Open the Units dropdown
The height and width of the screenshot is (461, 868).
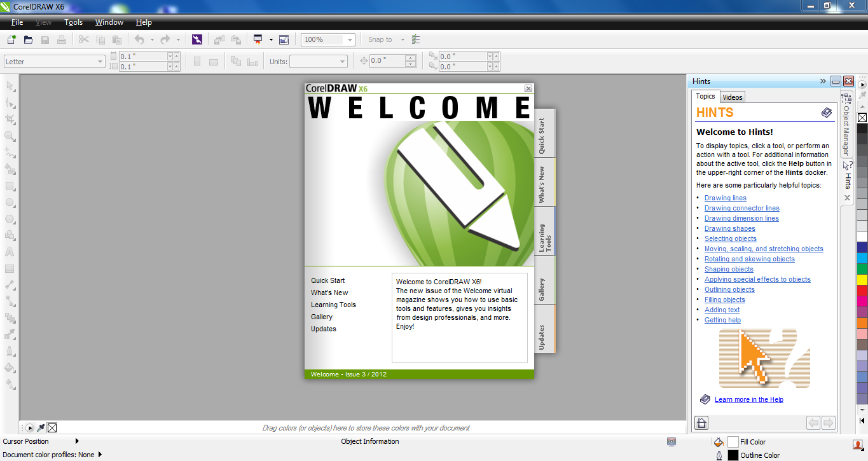point(343,62)
